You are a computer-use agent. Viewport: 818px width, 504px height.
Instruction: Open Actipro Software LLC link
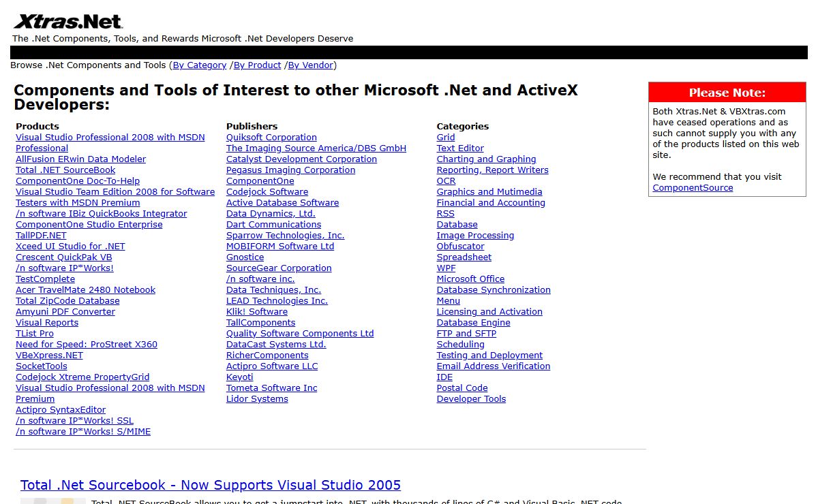pyautogui.click(x=272, y=366)
